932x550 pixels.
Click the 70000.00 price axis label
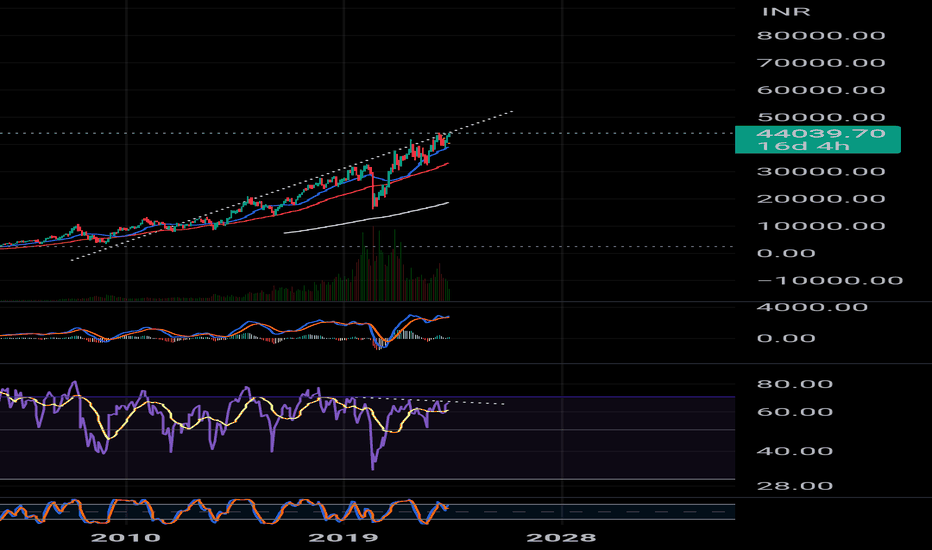pyautogui.click(x=821, y=63)
